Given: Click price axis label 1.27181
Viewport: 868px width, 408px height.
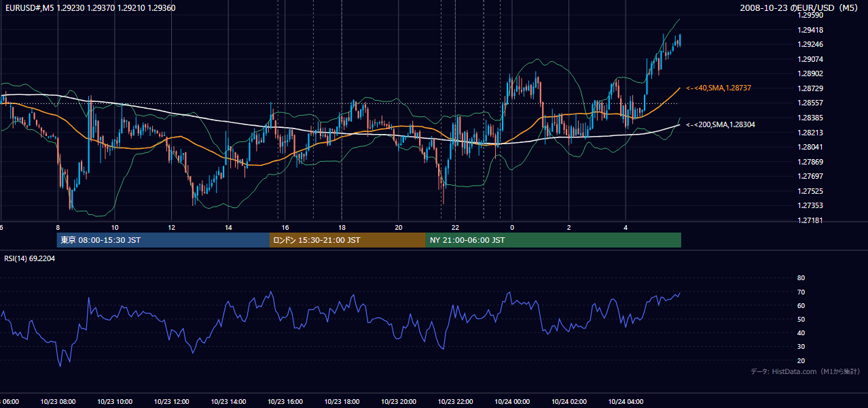Looking at the screenshot, I should [810, 220].
